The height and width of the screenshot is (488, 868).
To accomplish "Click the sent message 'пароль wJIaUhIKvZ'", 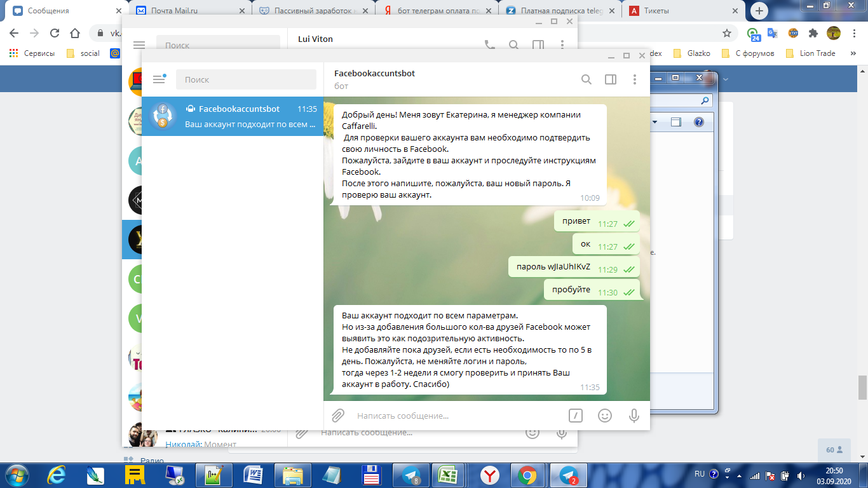I will click(574, 267).
